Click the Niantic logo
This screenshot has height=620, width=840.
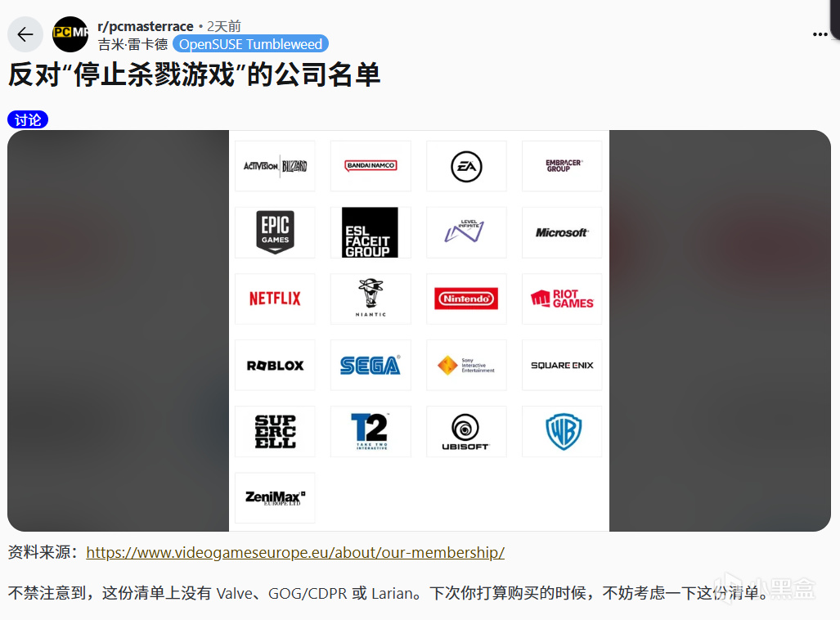click(x=371, y=299)
